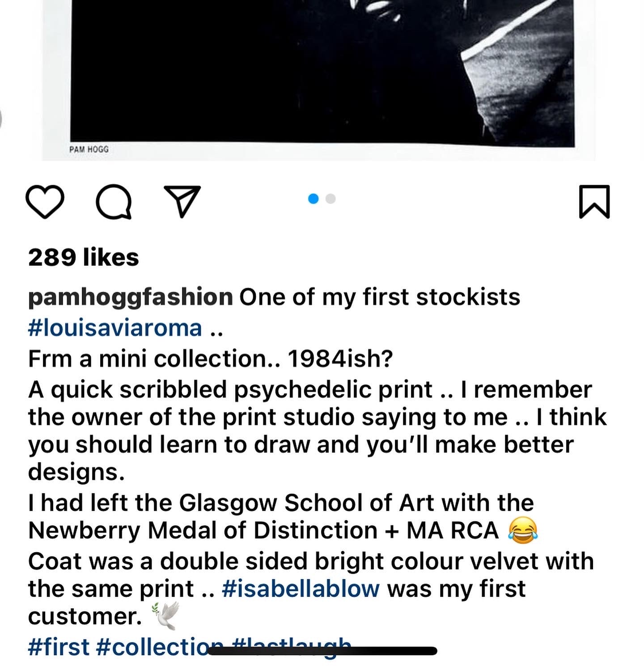This screenshot has width=644, height=669.
Task: Save the post with the bookmark icon
Action: pos(594,201)
